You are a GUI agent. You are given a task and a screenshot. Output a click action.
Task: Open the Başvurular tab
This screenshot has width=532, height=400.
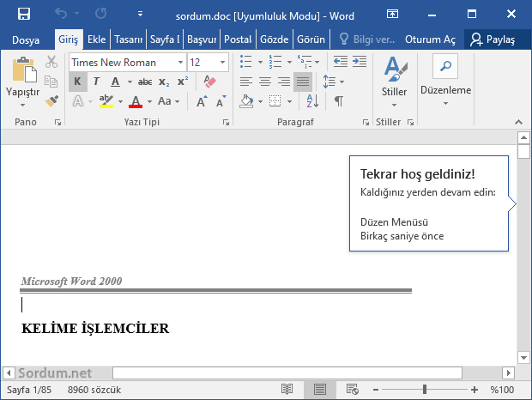202,39
